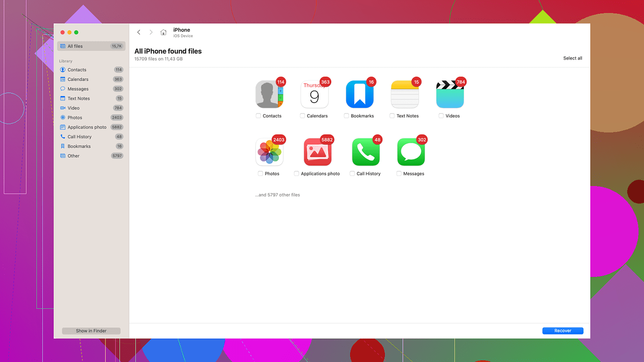Open Other category in the sidebar
This screenshot has width=644, height=362.
73,155
